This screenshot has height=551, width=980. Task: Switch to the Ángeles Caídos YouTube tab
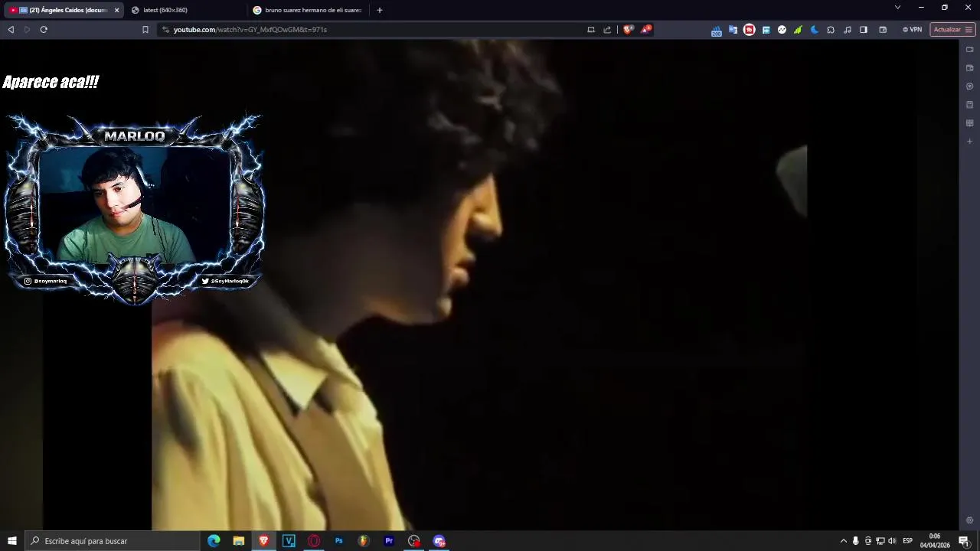click(63, 10)
